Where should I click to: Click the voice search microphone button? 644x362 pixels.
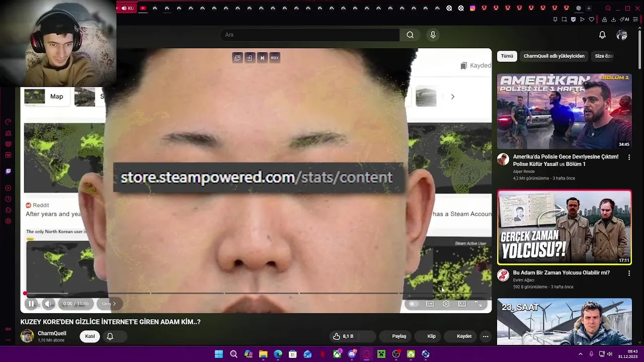click(433, 35)
